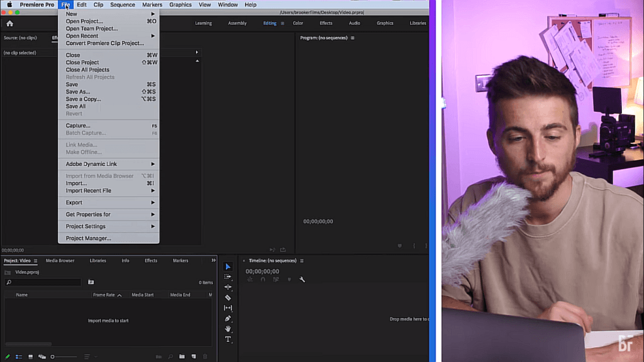
Task: Expand the New submenu
Action: click(x=108, y=14)
